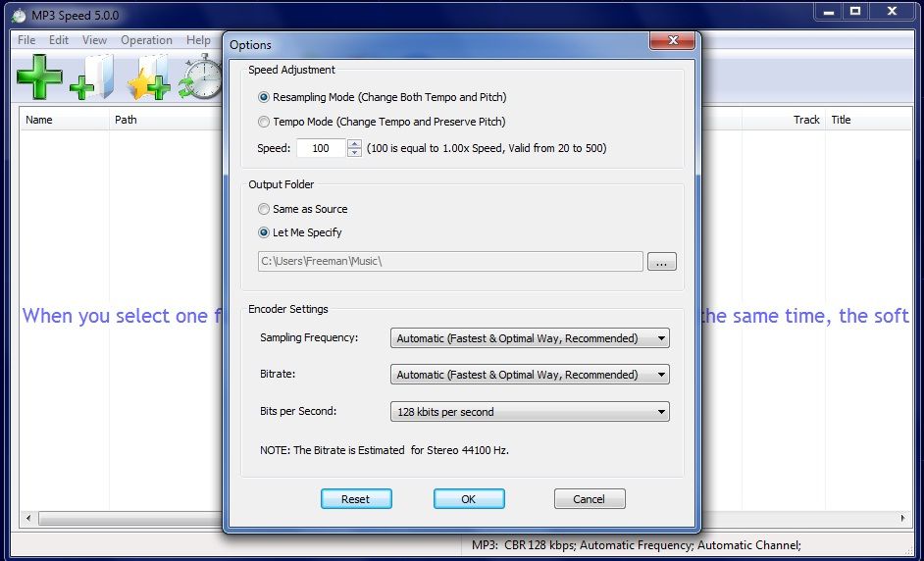Click the NOTE Bitrate is Estimated text
The height and width of the screenshot is (561, 924).
(x=385, y=450)
